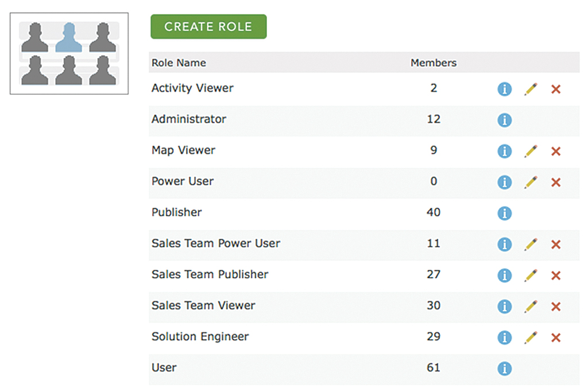Viewport: 588px width, 392px height.
Task: Select the Sales Team Viewer role name
Action: (x=203, y=305)
